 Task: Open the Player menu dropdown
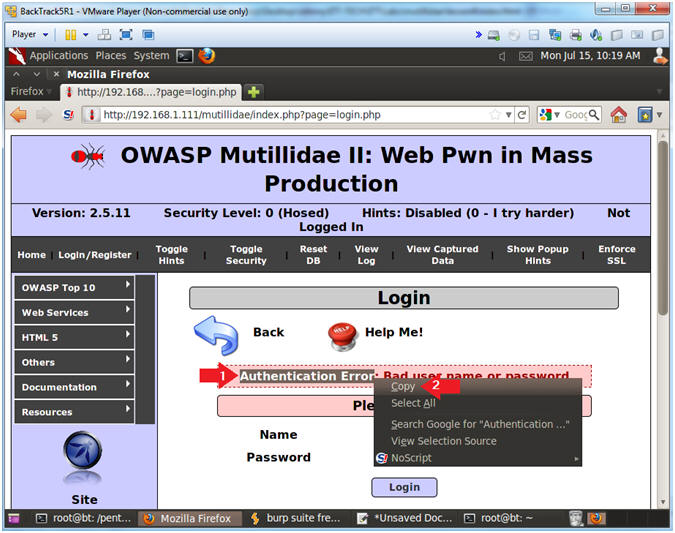(x=29, y=34)
